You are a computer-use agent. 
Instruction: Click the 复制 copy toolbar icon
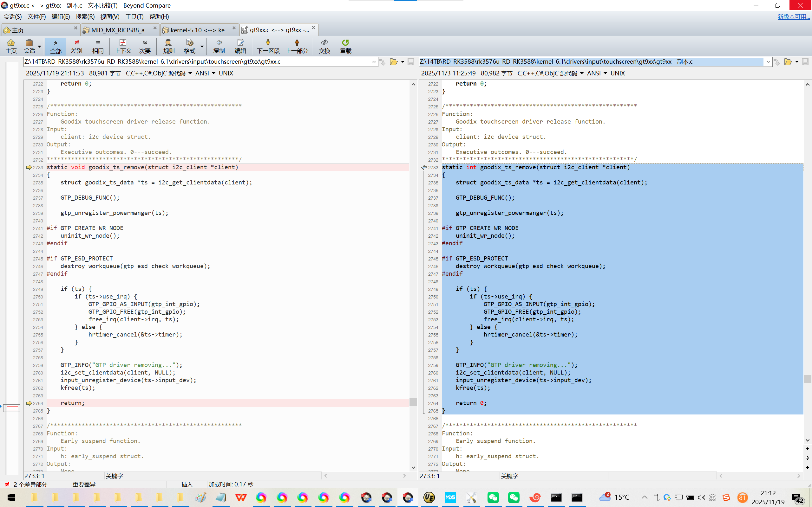pos(219,46)
